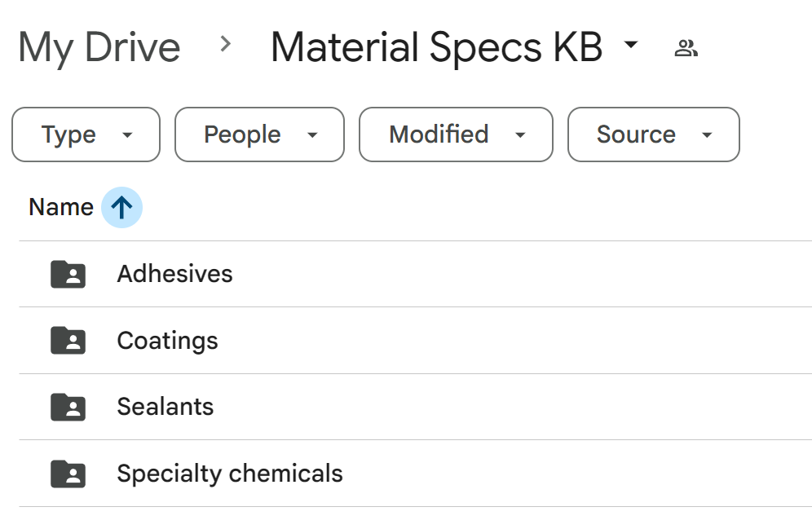Viewport: 812px width, 529px height.
Task: Click the shared people icon beside folder title
Action: [686, 49]
